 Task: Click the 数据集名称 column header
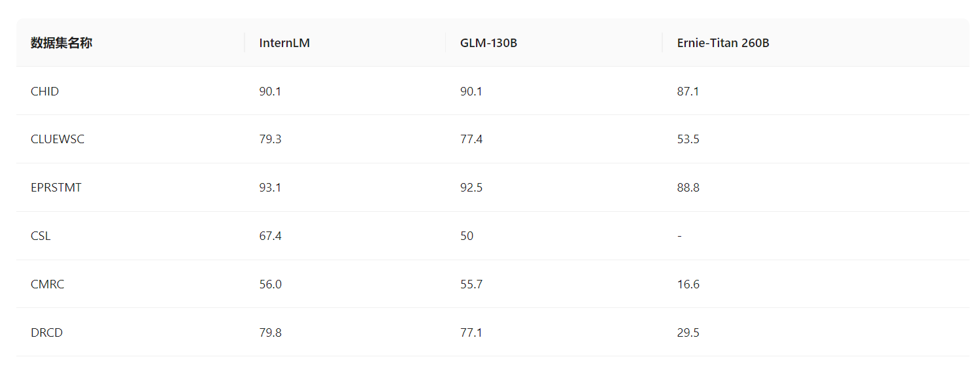[x=61, y=43]
